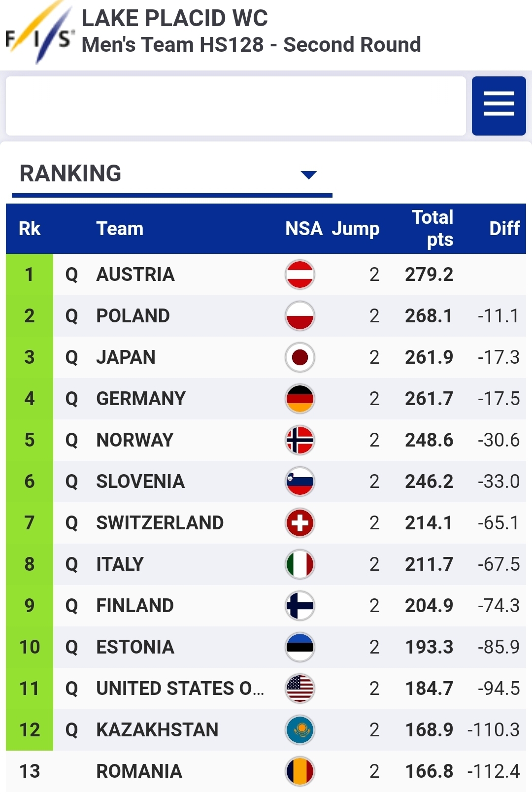Expand the RANKING dropdown arrow
This screenshot has width=532, height=794.
click(x=308, y=174)
